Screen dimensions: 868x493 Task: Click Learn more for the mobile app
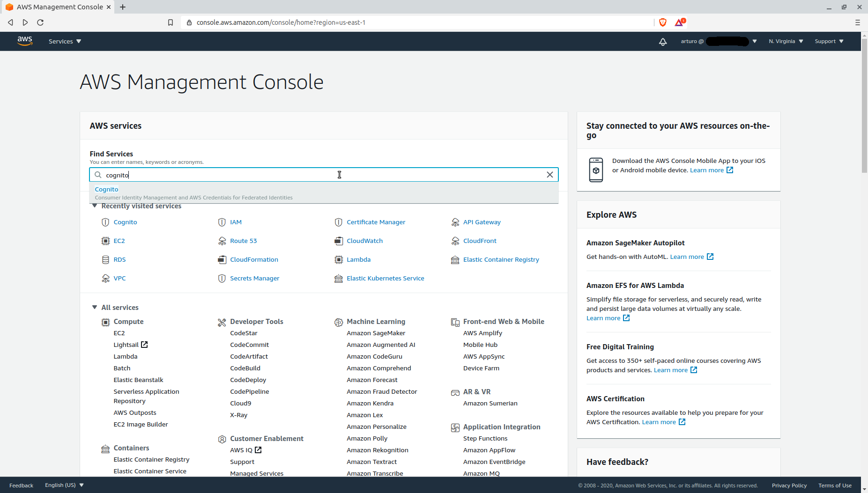point(712,170)
